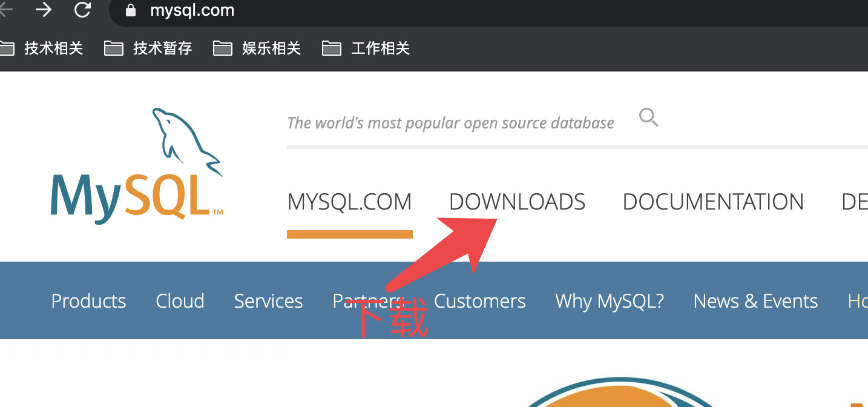Click the browser forward arrow
The width and height of the screenshot is (868, 407).
(x=44, y=10)
